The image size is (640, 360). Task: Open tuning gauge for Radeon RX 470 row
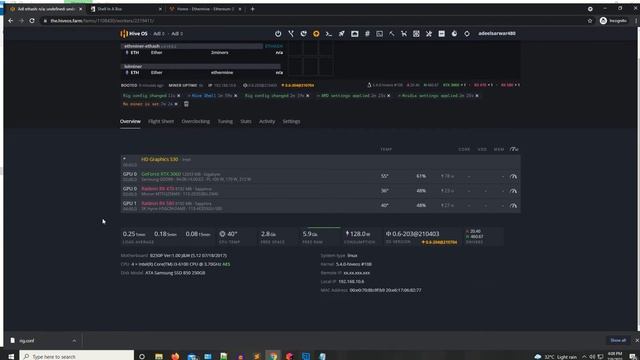point(513,191)
